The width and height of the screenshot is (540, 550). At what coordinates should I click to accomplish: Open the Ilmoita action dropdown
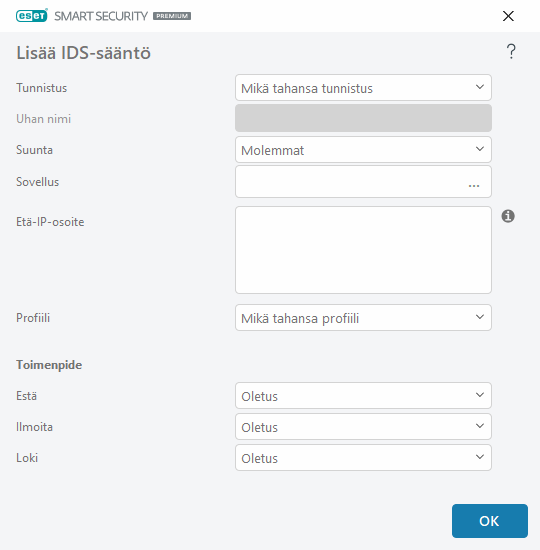pos(363,427)
